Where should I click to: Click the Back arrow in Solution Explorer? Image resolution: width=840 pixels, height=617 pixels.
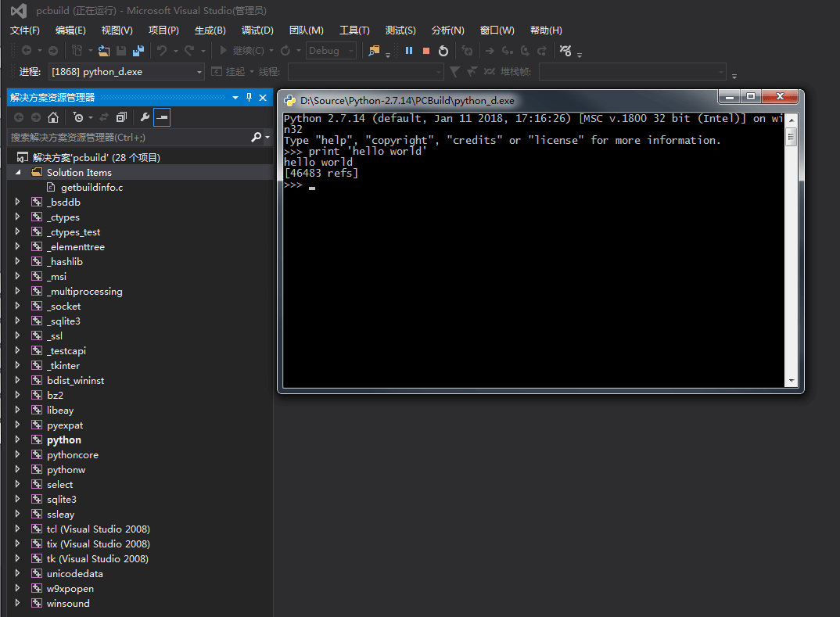coord(19,117)
